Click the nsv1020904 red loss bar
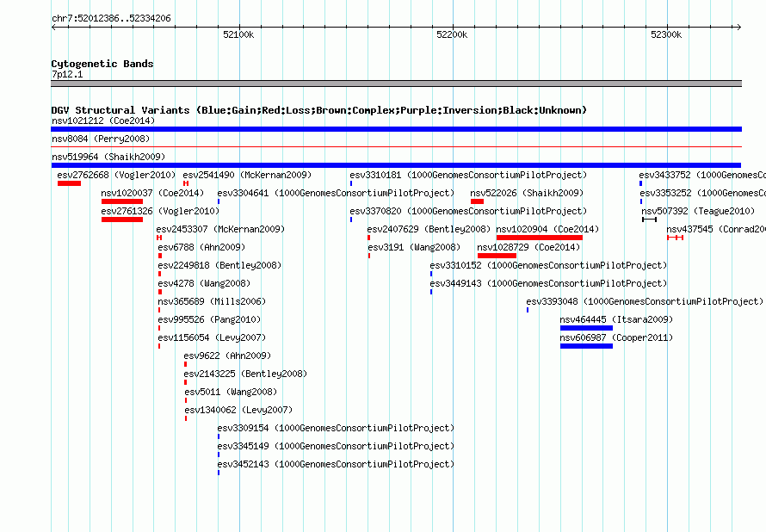This screenshot has height=532, width=766. [x=540, y=238]
